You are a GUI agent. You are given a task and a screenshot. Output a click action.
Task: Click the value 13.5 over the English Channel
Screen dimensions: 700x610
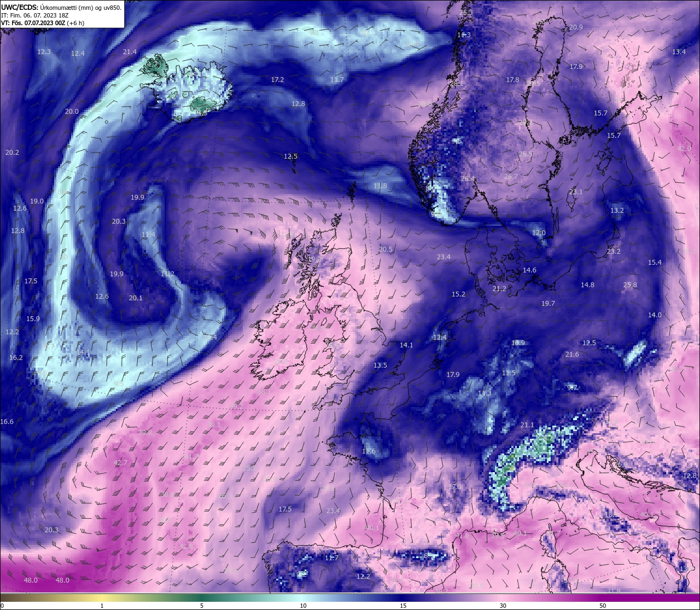380,365
